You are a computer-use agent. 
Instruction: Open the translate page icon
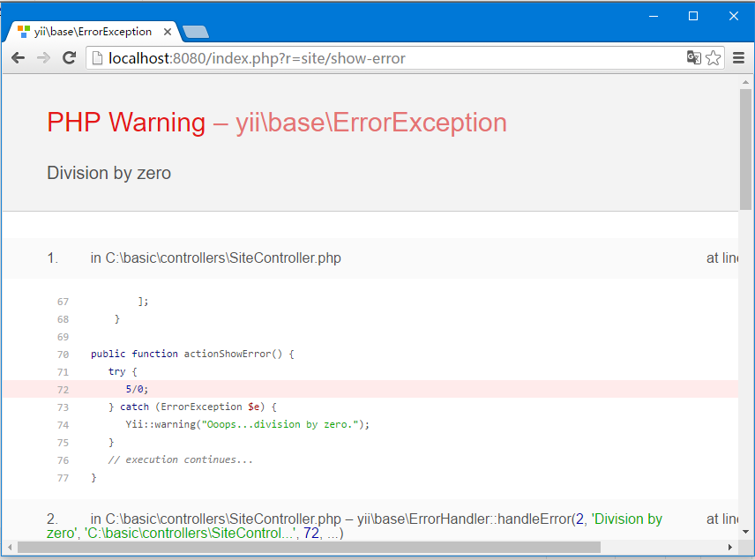click(694, 58)
